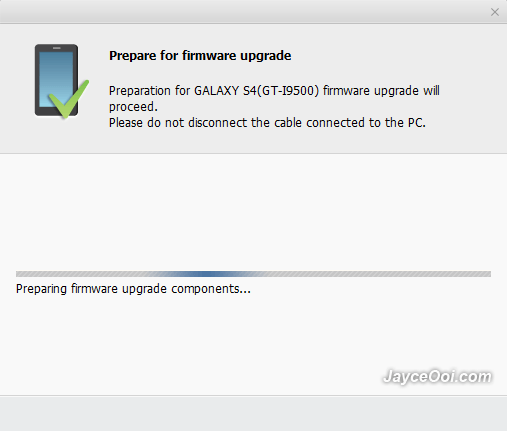Click the phone icon's earpiece speaker
507x431 pixels.
[x=57, y=48]
